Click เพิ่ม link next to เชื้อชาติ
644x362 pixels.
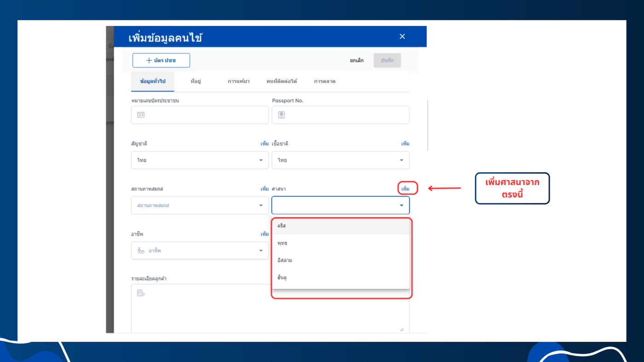405,144
